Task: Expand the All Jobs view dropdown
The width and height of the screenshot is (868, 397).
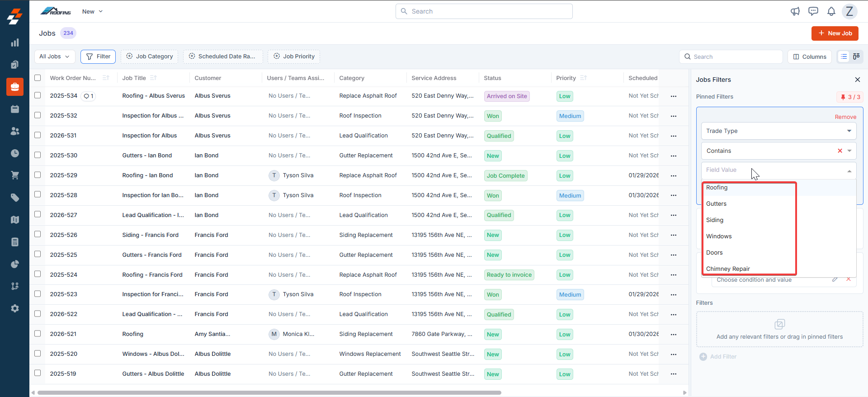Action: coord(55,57)
